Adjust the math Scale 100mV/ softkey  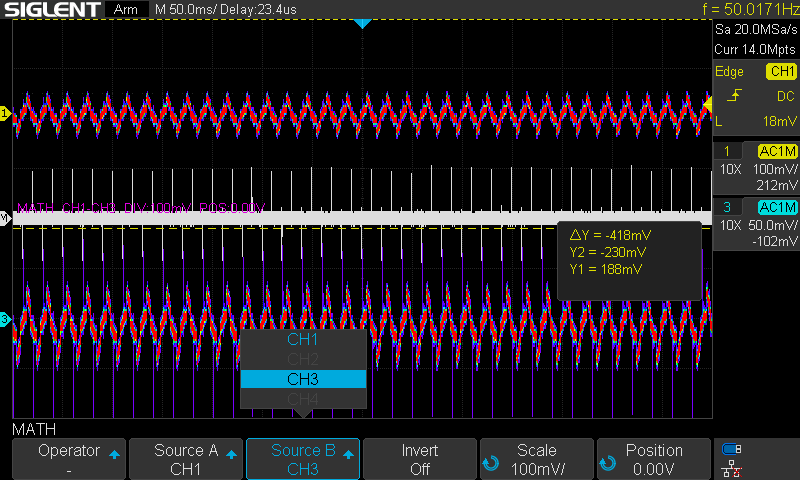(x=537, y=459)
